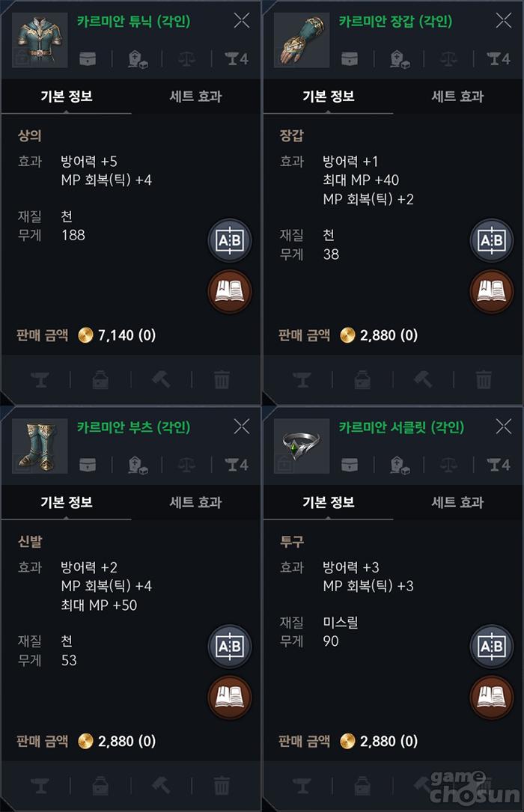Click the trophy 4 icon in 카르미안 튜닉 header

tap(237, 58)
